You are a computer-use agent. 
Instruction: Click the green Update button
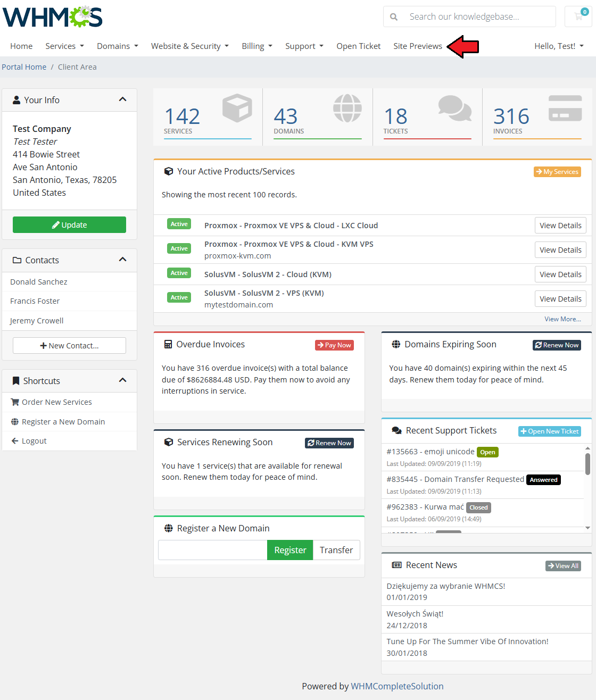[69, 225]
